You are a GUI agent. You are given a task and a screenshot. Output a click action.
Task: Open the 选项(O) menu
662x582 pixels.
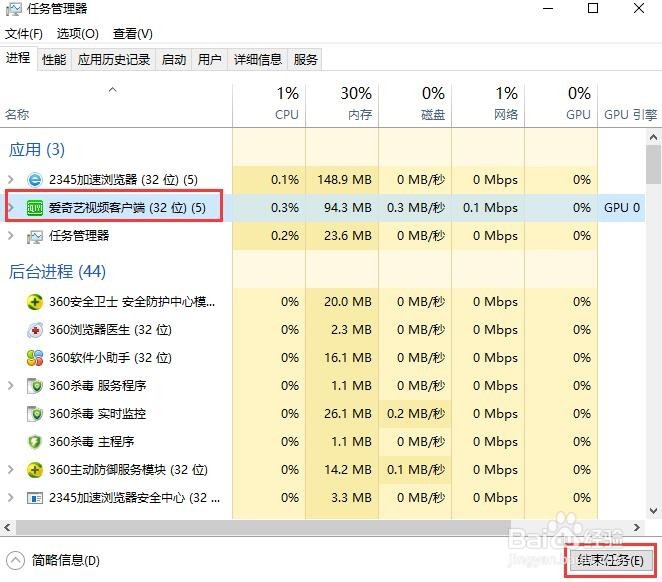78,33
